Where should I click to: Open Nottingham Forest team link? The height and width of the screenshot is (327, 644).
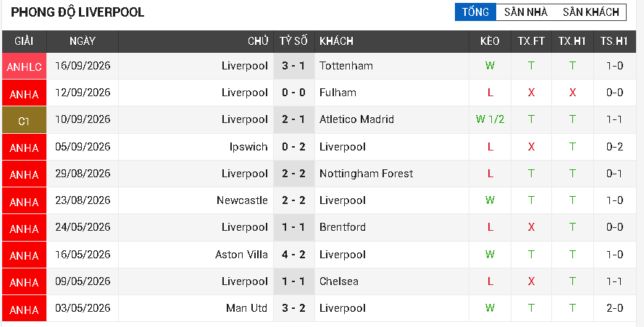click(x=367, y=174)
